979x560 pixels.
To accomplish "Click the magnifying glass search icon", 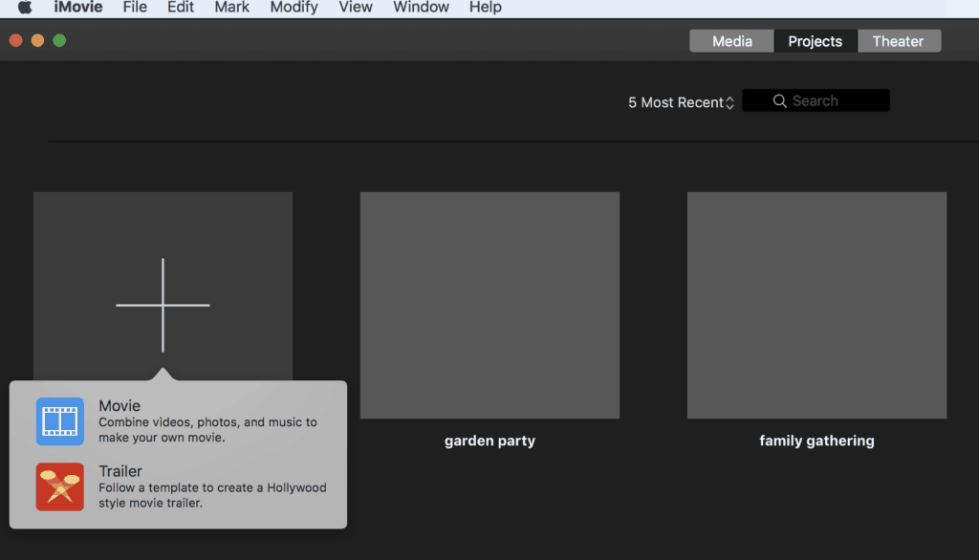I will pyautogui.click(x=780, y=101).
